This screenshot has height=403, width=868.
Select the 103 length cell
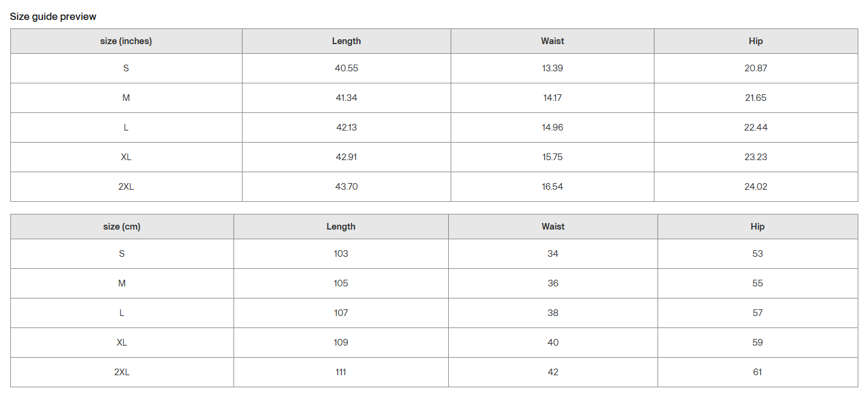point(341,254)
